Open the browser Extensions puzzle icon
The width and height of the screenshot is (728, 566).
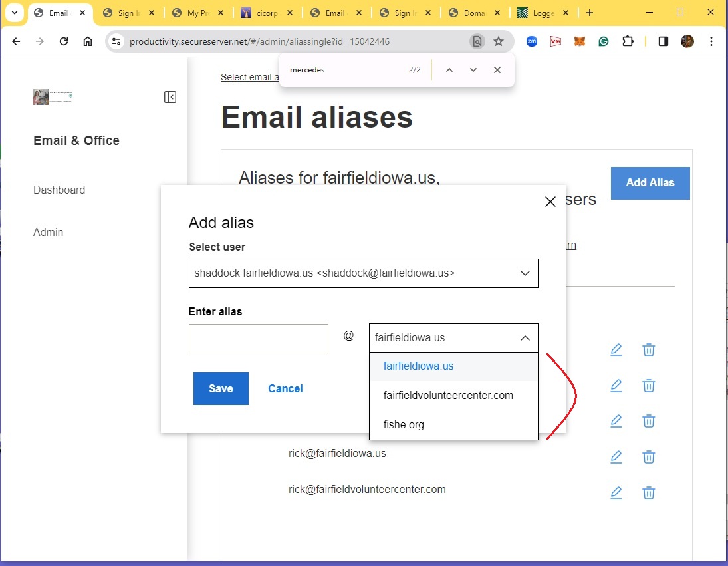coord(628,41)
